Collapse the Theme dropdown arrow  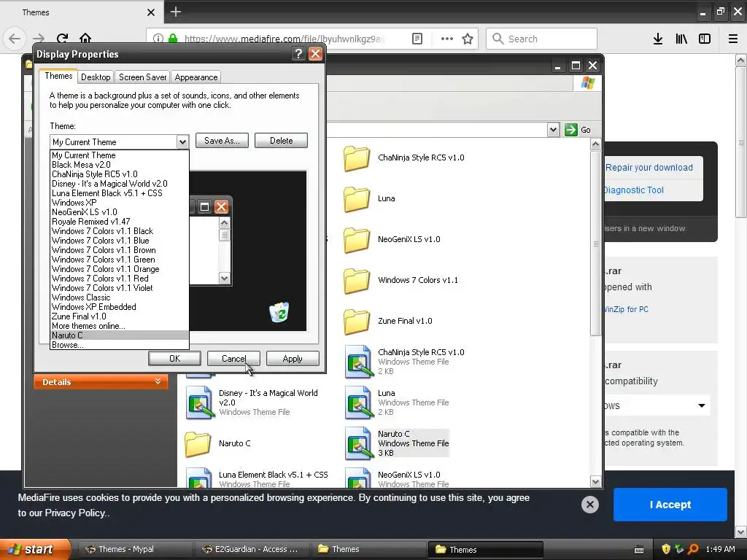[x=182, y=142]
